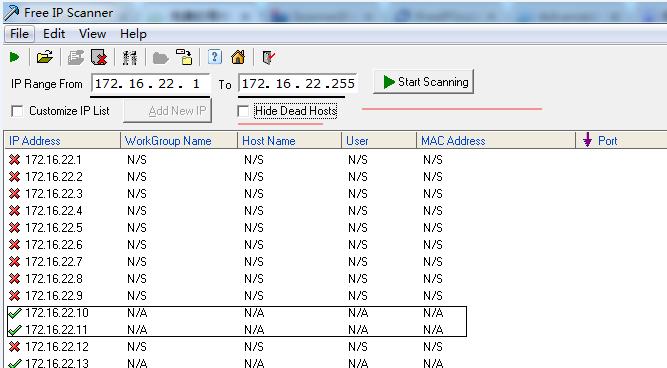
Task: Click User N/S cell of 172.16.22.12
Action: point(358,347)
